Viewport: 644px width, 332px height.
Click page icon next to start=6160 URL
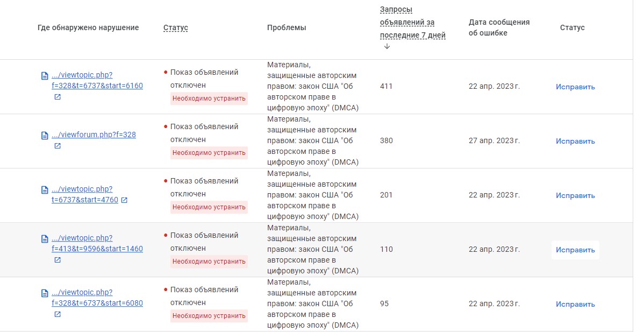click(x=45, y=76)
